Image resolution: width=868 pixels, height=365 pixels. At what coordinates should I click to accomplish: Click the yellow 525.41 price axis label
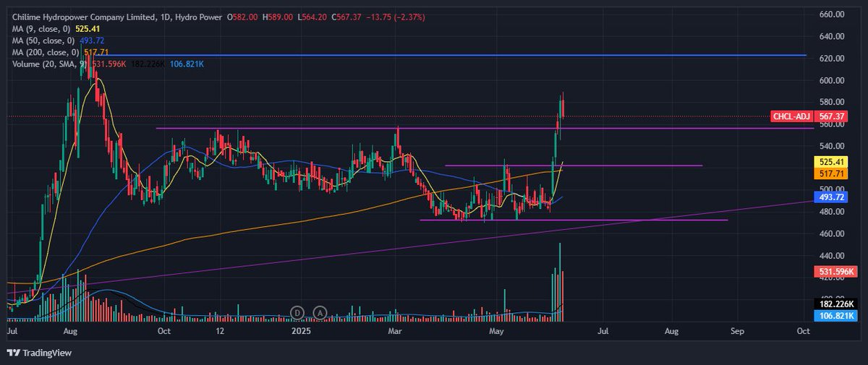[830, 163]
